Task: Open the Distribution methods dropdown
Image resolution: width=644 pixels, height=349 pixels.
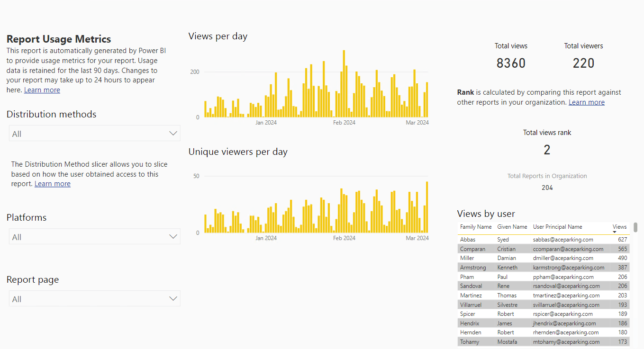Action: coord(94,134)
